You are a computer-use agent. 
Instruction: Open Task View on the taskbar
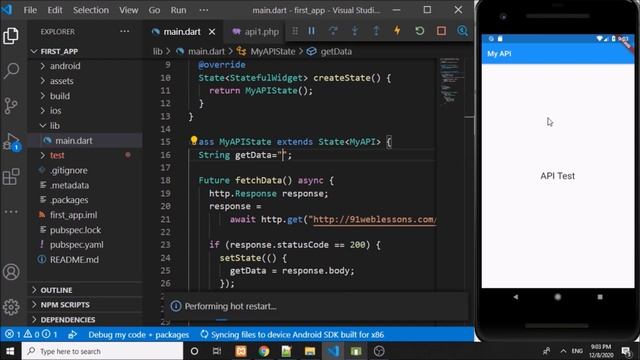217,351
